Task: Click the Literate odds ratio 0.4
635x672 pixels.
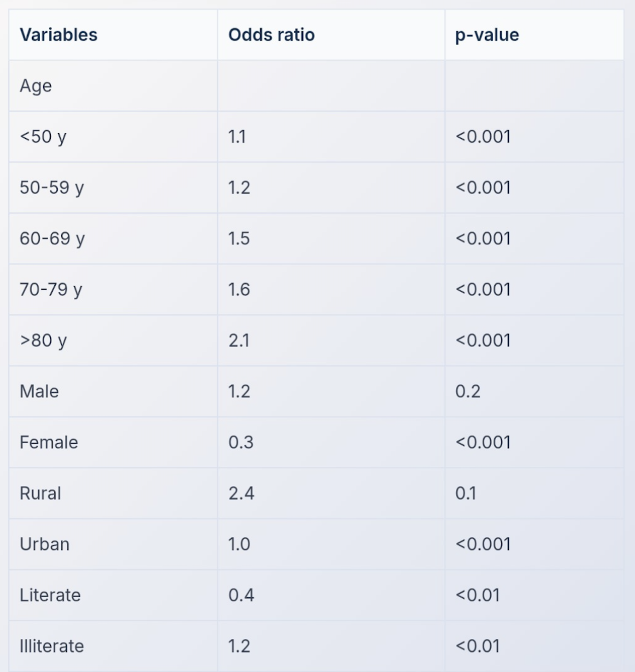Action: pos(241,595)
